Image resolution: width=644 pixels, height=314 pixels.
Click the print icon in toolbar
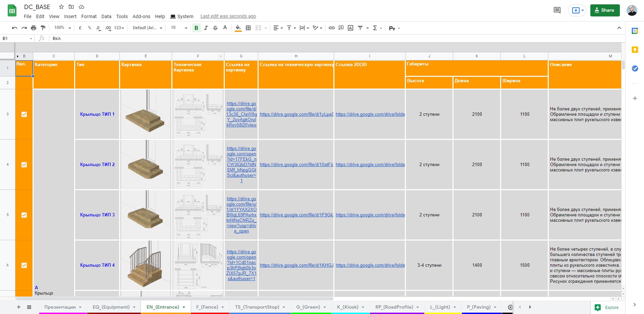coord(34,28)
